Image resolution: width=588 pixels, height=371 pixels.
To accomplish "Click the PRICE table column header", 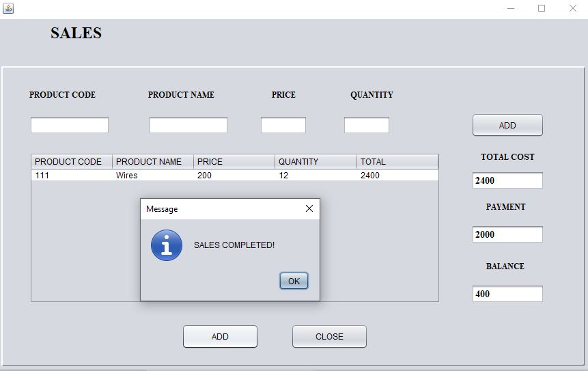I will 234,162.
